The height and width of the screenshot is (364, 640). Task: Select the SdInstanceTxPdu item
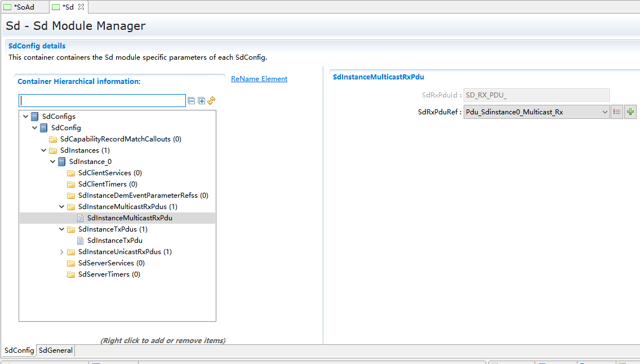114,241
